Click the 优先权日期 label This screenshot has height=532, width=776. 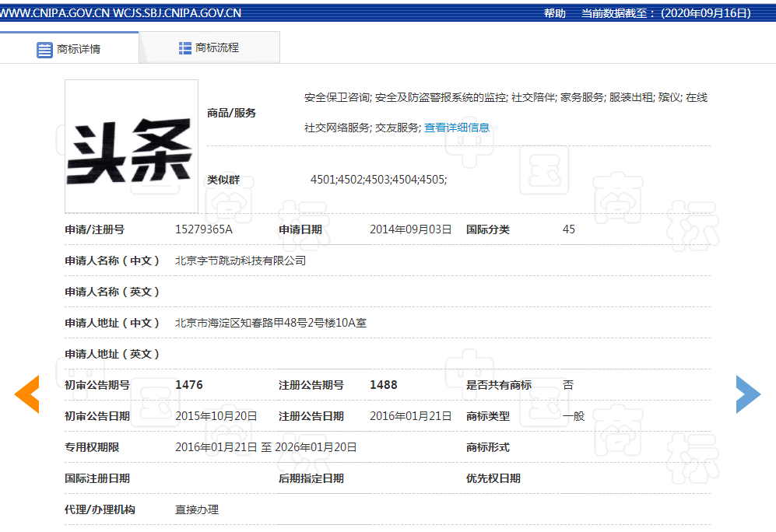[x=493, y=478]
